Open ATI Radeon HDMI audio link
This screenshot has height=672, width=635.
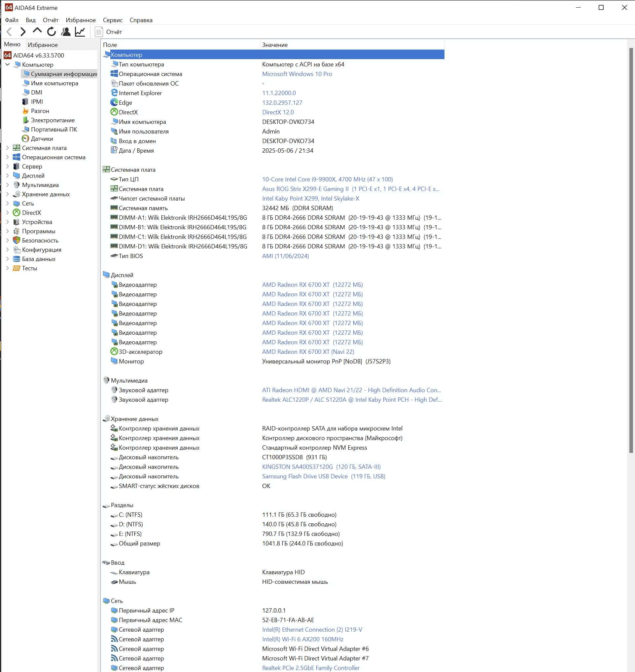coord(351,390)
